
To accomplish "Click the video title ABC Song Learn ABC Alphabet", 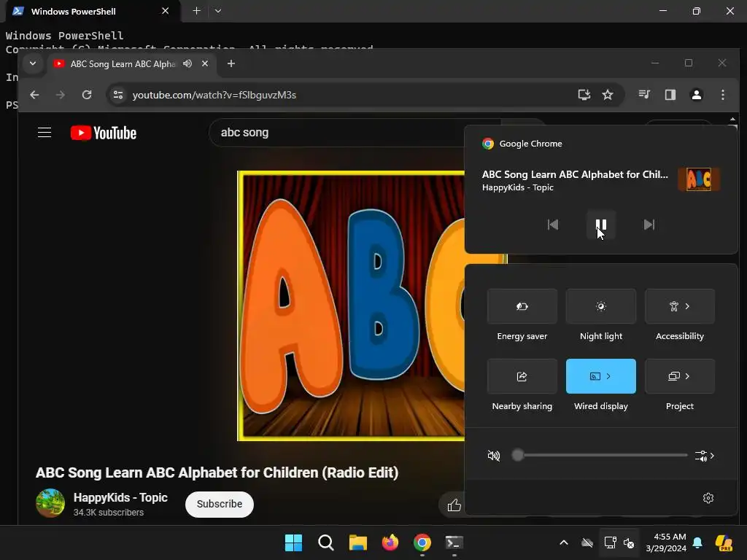I will pyautogui.click(x=217, y=472).
